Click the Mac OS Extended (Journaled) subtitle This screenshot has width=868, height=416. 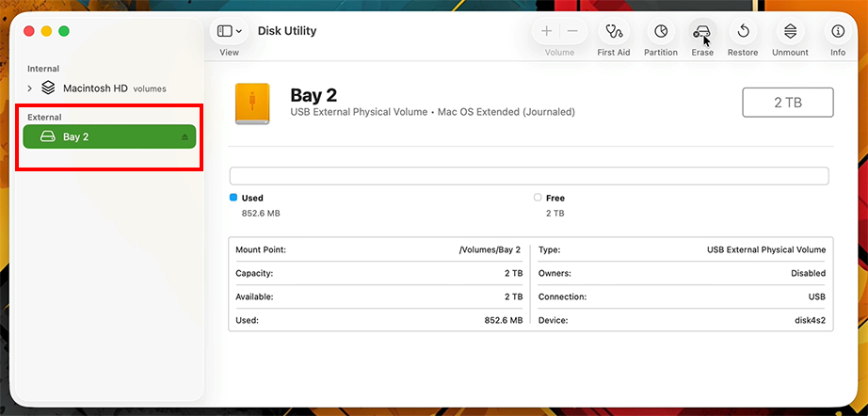tap(506, 112)
